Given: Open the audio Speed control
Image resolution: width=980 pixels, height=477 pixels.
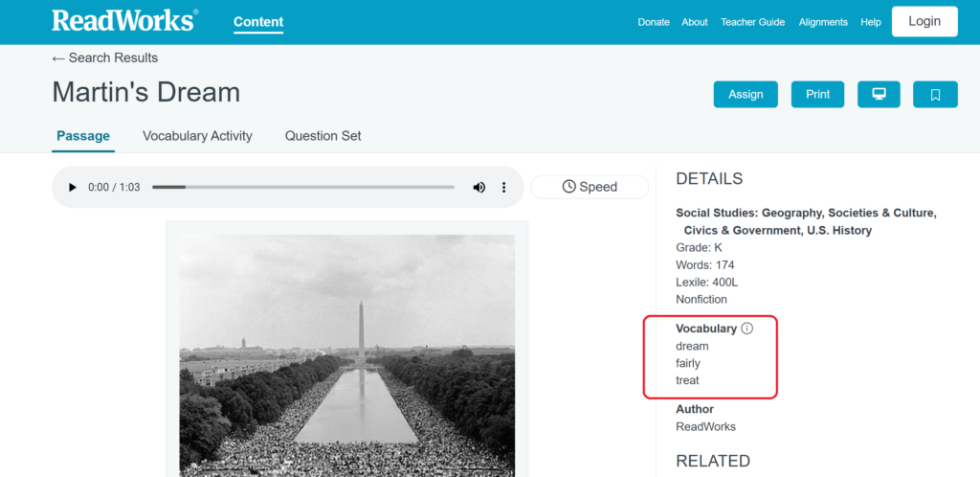Looking at the screenshot, I should pos(590,187).
